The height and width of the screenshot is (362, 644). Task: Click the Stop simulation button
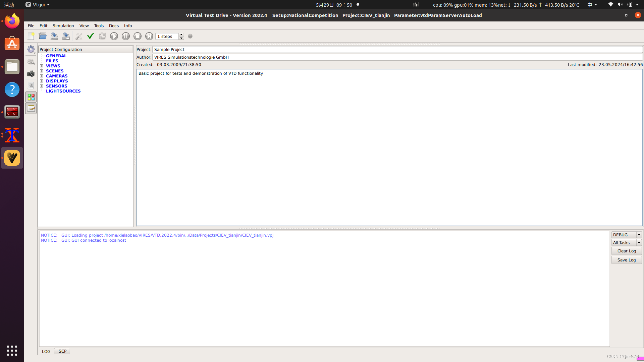pos(138,36)
